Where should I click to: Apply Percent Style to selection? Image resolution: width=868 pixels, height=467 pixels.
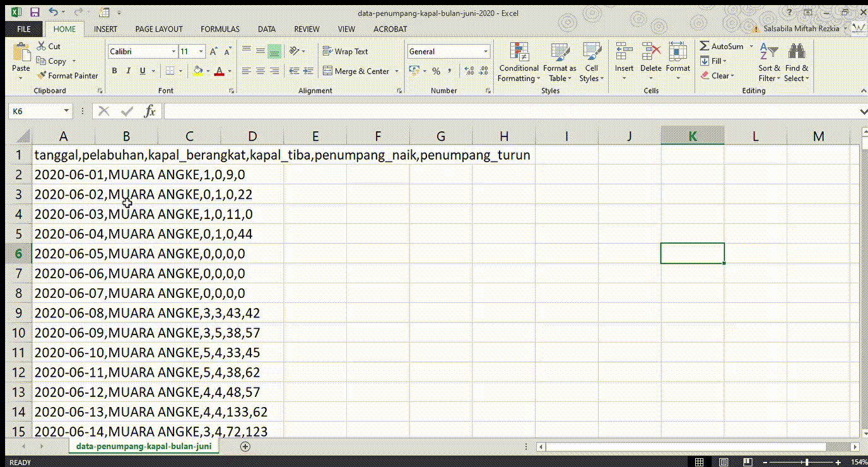(436, 71)
